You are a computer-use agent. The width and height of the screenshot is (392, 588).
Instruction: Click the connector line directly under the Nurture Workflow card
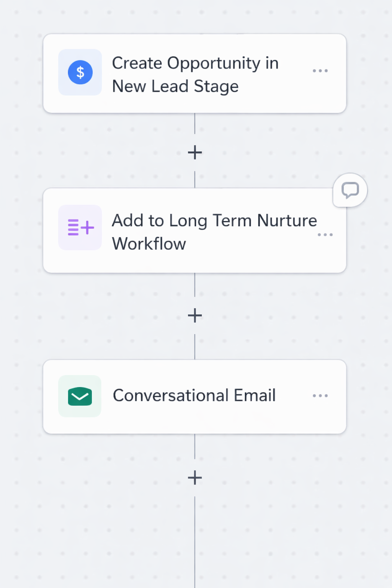point(195,285)
